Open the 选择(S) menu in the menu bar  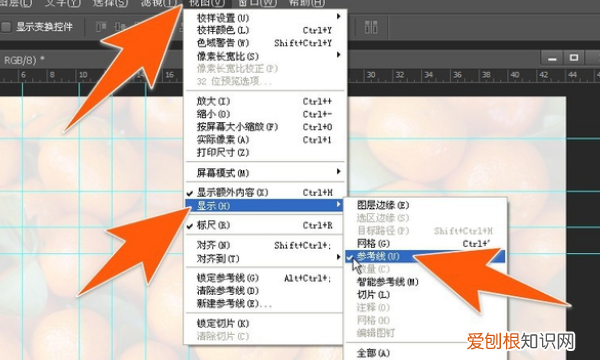[110, 3]
